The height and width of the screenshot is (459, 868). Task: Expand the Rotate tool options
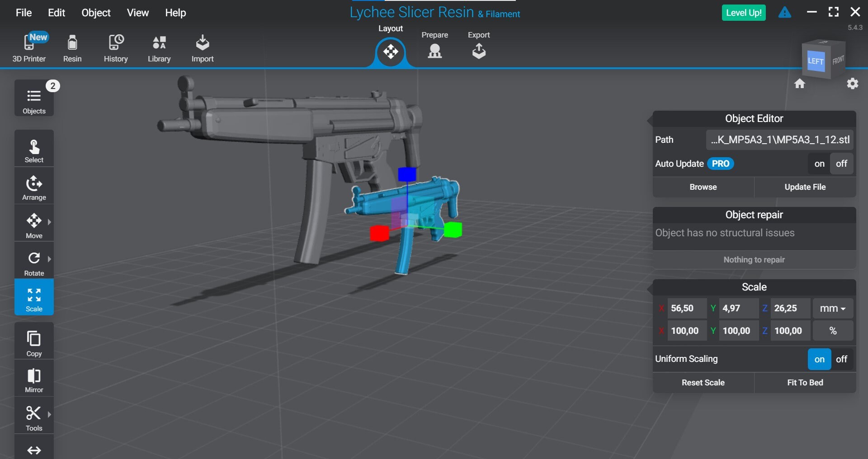(x=50, y=259)
